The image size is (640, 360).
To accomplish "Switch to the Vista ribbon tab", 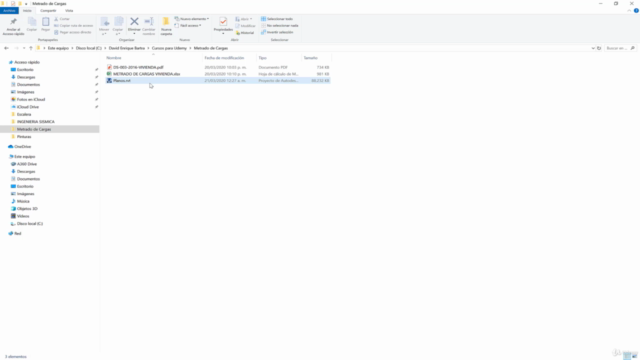I will (x=69, y=11).
